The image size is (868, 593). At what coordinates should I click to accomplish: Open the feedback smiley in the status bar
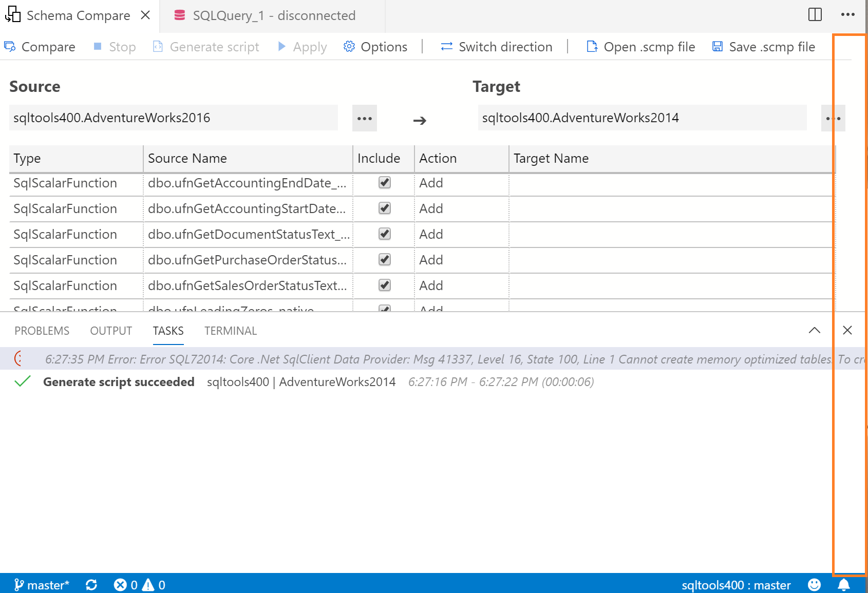(815, 585)
